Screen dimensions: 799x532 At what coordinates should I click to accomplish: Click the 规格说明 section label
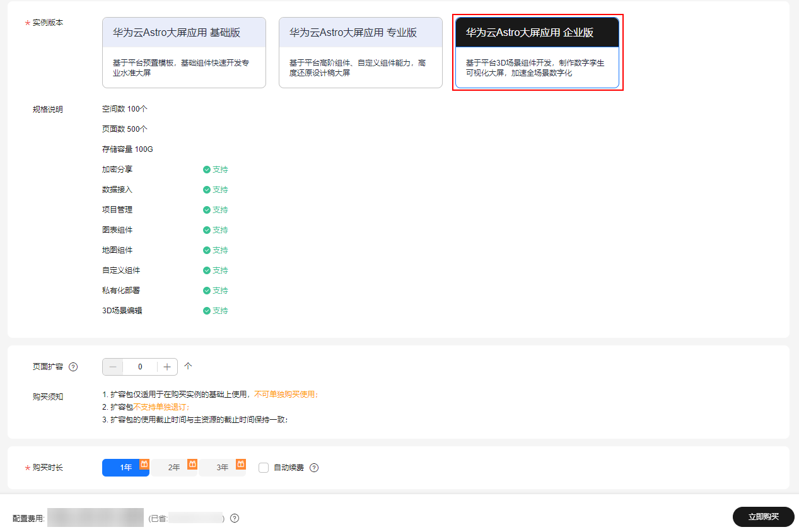(48, 109)
